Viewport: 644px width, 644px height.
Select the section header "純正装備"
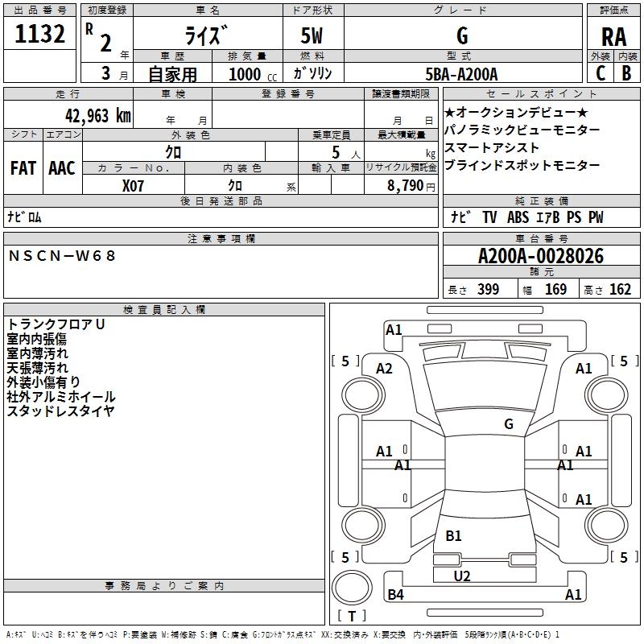[x=541, y=200]
